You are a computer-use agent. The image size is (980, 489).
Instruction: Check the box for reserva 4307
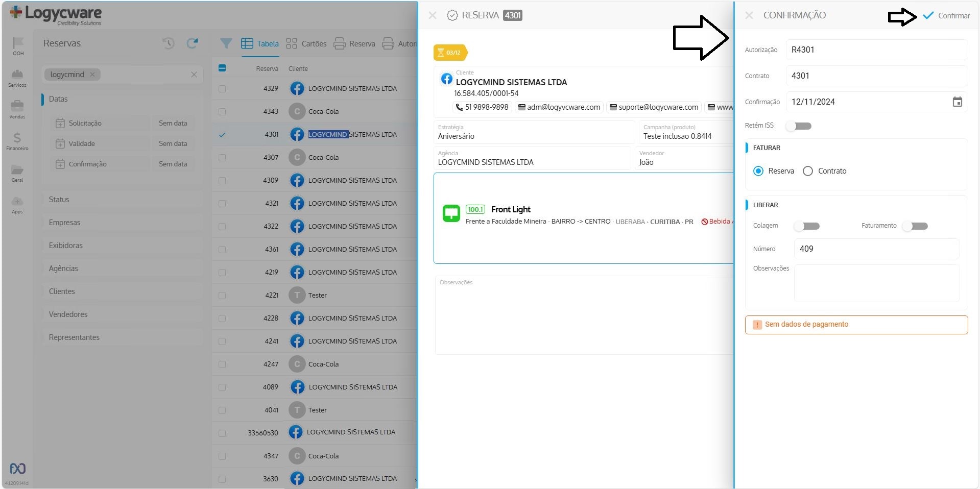click(x=222, y=158)
